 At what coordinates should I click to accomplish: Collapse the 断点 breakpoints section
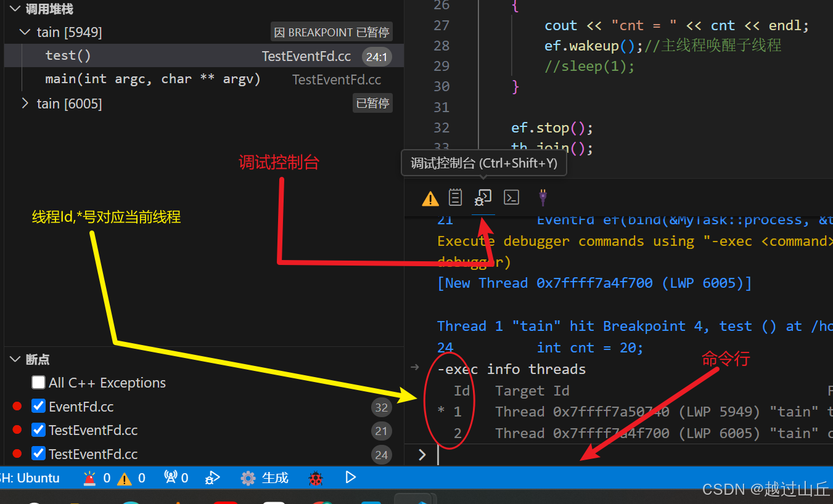(15, 359)
